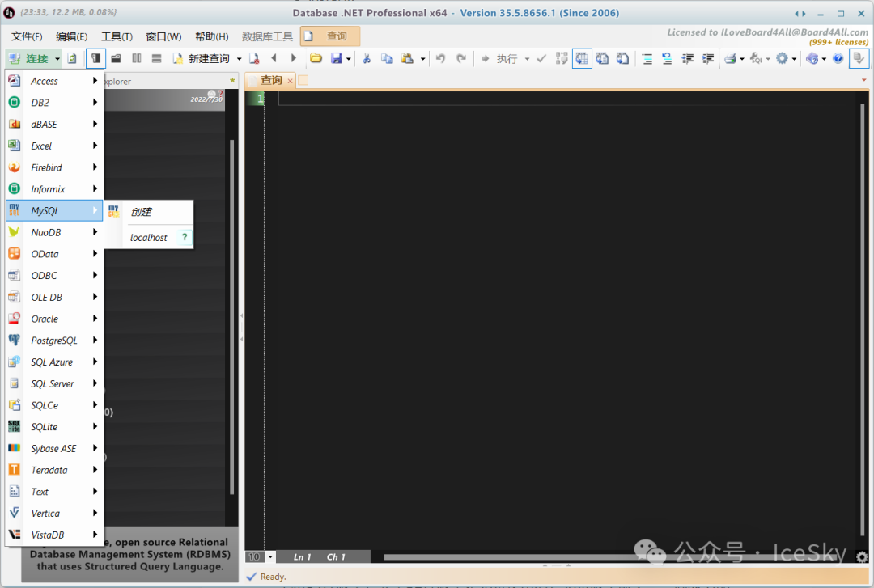The image size is (874, 588).
Task: Click the horizontal scrollbar below the editor
Action: tap(615, 557)
